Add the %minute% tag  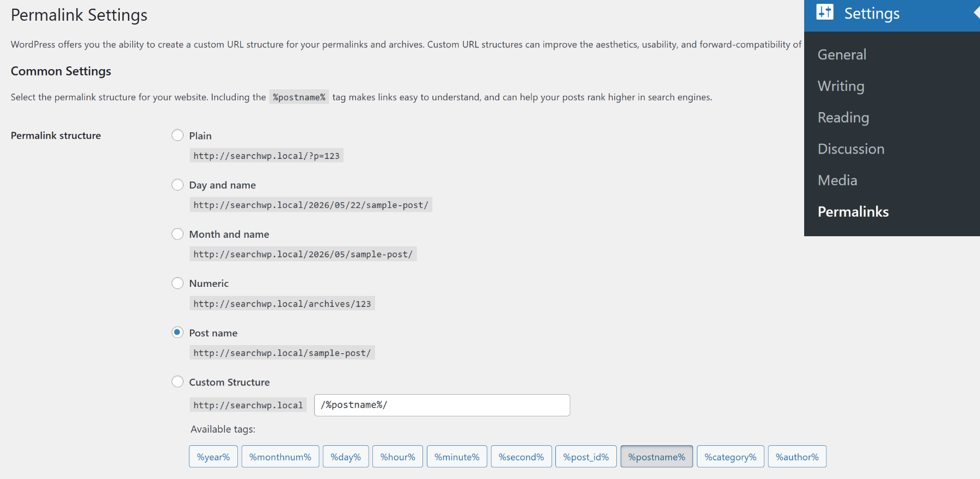click(x=457, y=457)
